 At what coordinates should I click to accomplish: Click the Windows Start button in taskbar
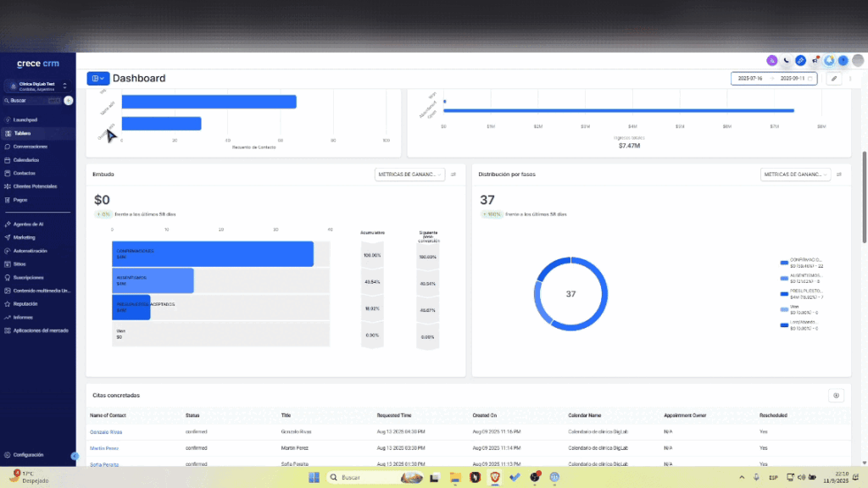point(314,477)
